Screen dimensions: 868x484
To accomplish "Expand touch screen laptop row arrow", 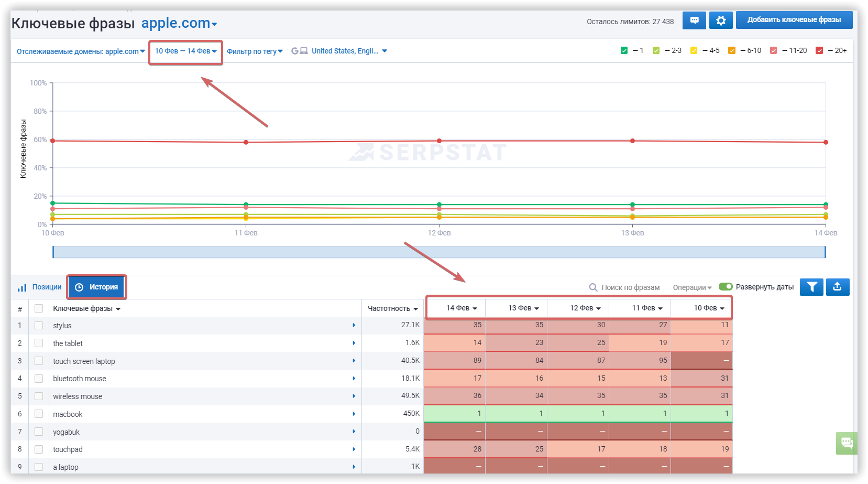I will pyautogui.click(x=354, y=361).
